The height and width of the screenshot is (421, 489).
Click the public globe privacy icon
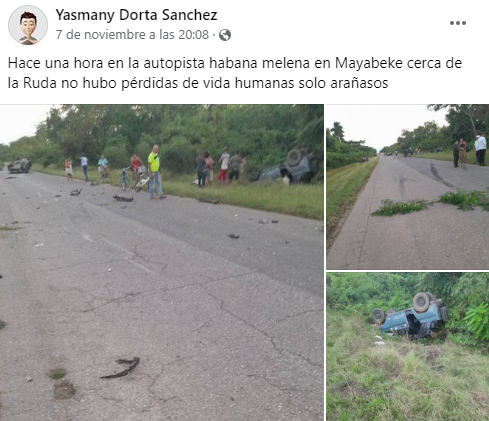pos(225,35)
